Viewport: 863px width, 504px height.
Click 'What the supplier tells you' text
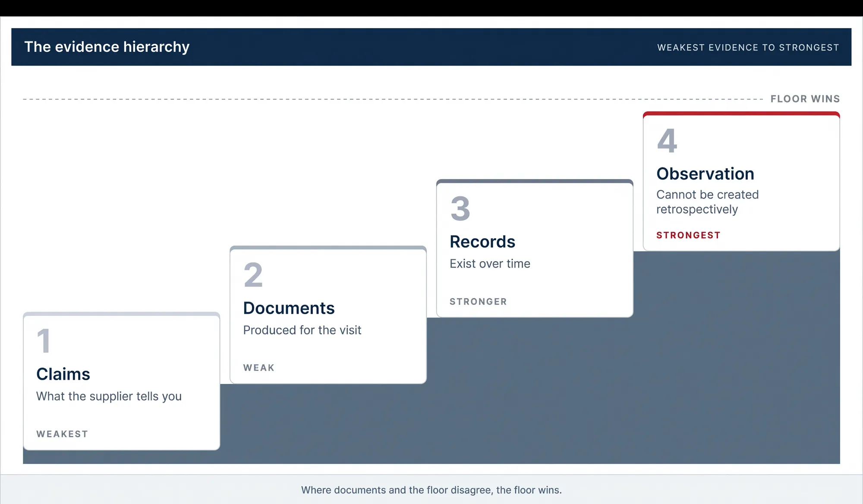tap(109, 397)
